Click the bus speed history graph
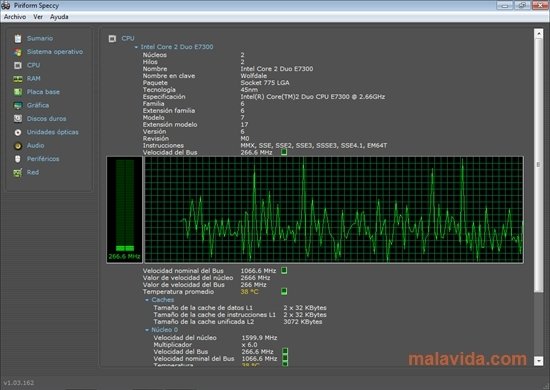 (x=334, y=209)
